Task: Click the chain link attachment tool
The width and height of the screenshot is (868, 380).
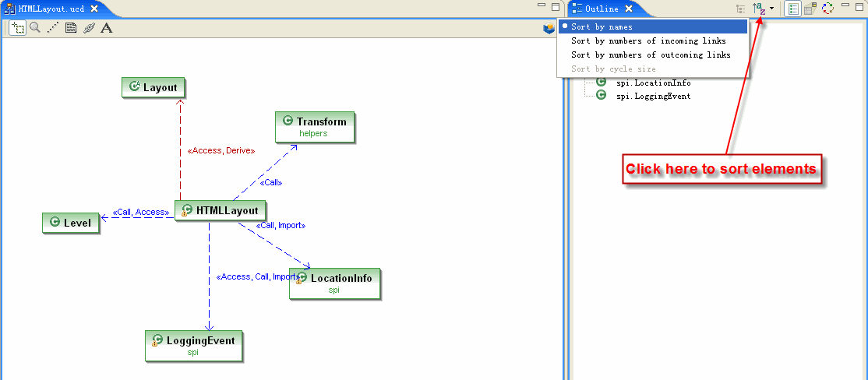Action: (89, 28)
